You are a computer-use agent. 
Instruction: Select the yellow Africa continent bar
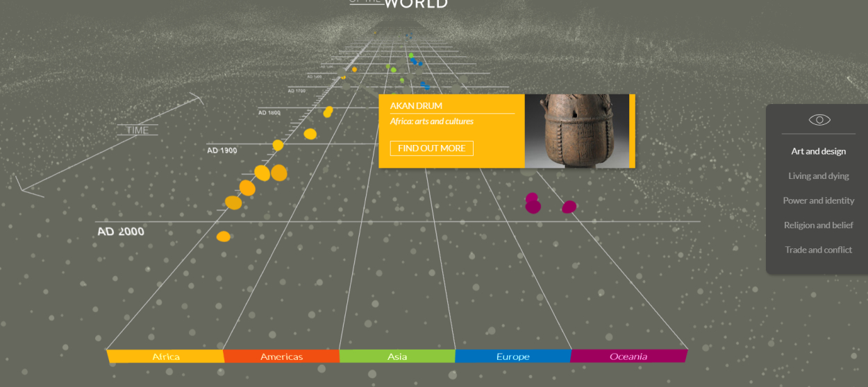click(165, 356)
